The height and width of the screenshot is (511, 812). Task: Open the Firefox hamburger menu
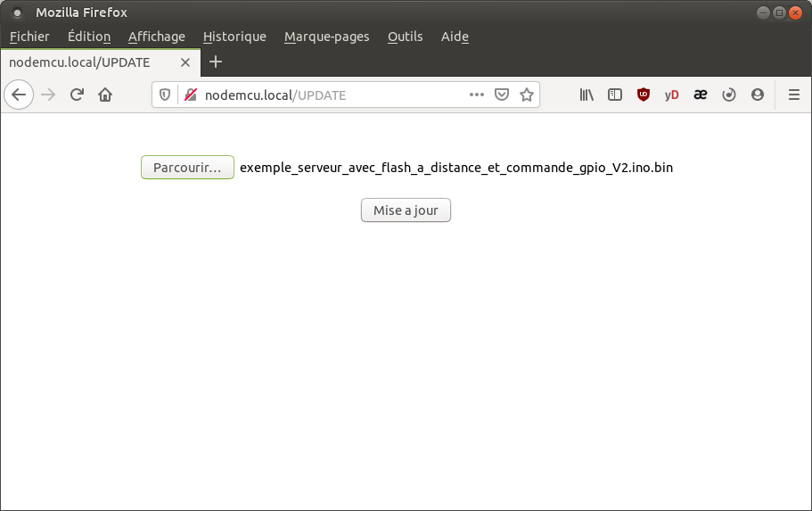[x=794, y=95]
